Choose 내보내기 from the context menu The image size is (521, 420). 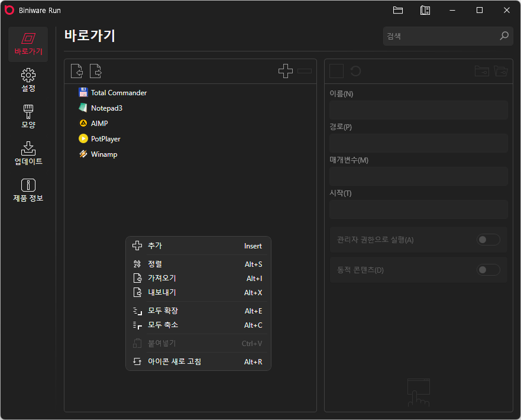pos(198,293)
